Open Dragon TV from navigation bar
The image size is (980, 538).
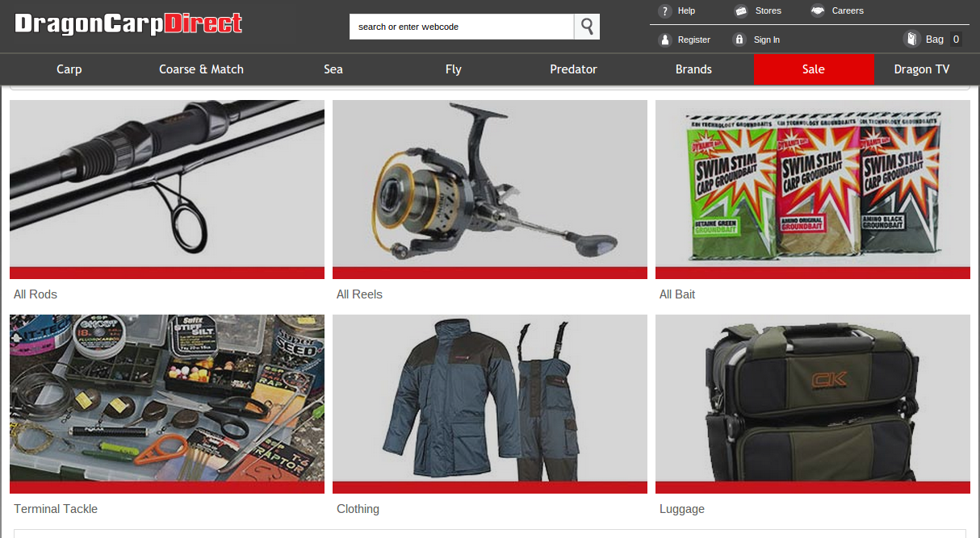point(922,69)
